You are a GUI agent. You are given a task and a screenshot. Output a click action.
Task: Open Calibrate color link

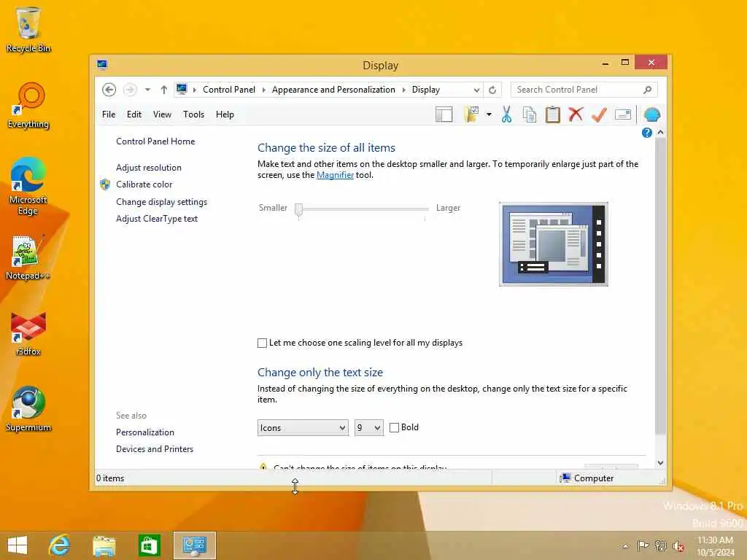pos(144,184)
